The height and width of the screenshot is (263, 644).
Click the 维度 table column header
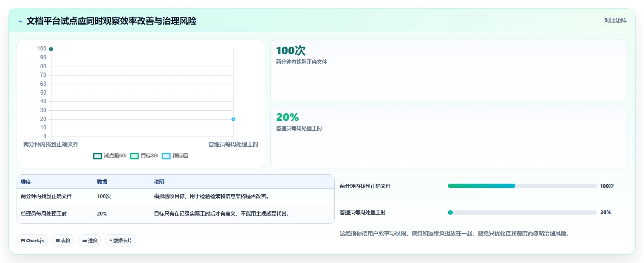(26, 182)
